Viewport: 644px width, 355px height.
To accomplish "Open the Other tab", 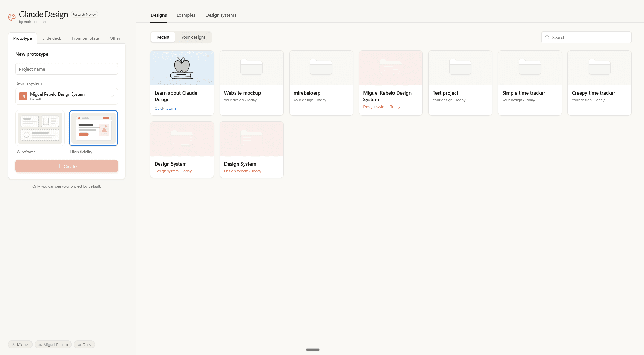I will 115,38.
